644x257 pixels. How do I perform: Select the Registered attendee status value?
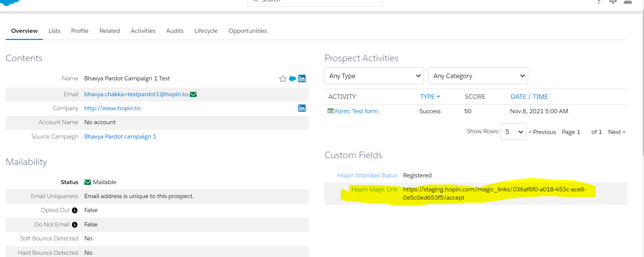click(417, 175)
